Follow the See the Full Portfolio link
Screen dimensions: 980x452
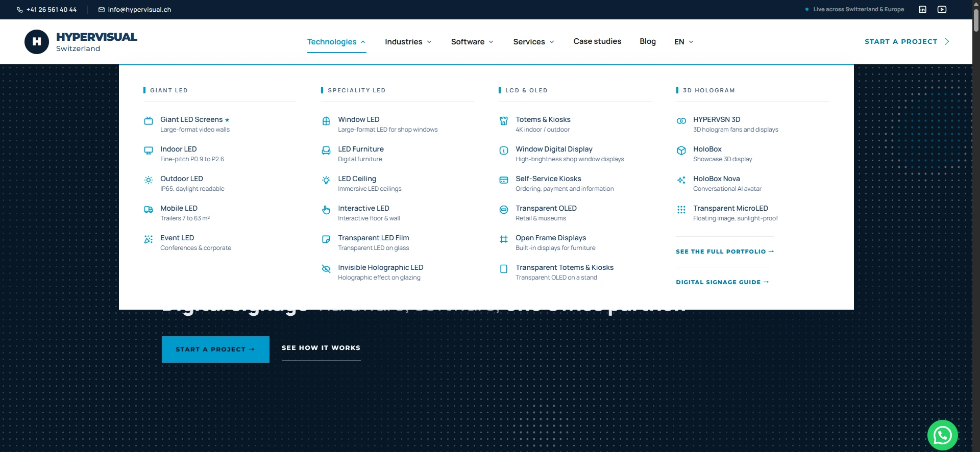[x=725, y=252]
